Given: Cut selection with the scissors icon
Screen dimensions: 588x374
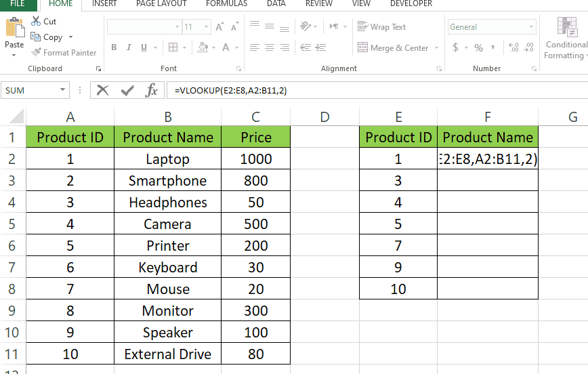Looking at the screenshot, I should pyautogui.click(x=36, y=21).
